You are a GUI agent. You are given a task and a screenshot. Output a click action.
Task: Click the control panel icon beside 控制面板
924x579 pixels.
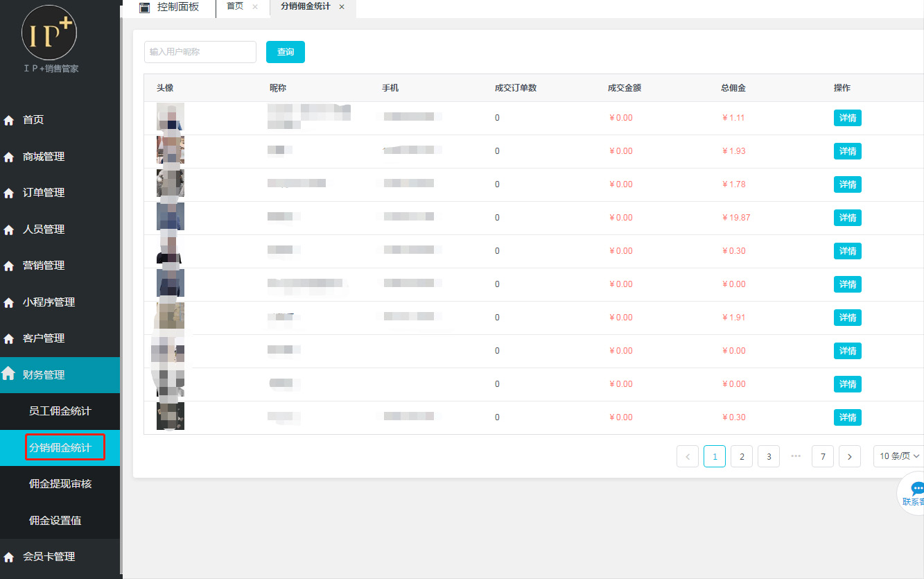coord(144,8)
